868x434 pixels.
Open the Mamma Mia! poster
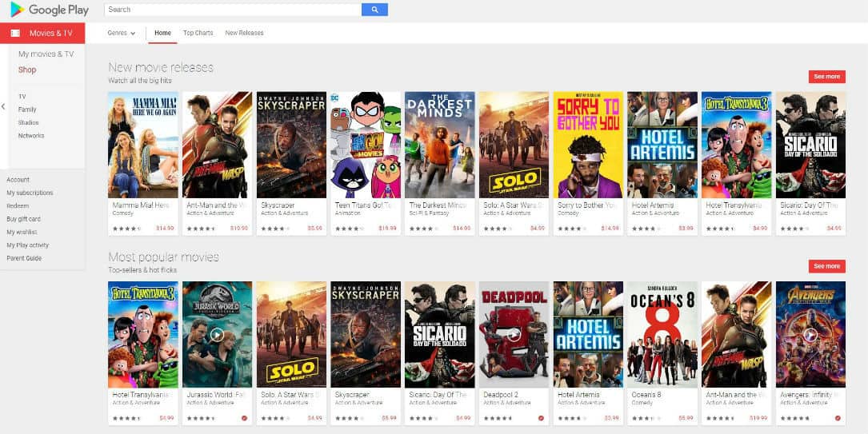(x=143, y=145)
